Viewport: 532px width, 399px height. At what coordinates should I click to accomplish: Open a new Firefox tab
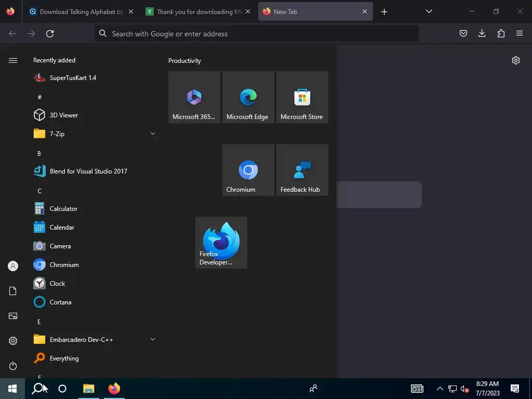coord(384,12)
